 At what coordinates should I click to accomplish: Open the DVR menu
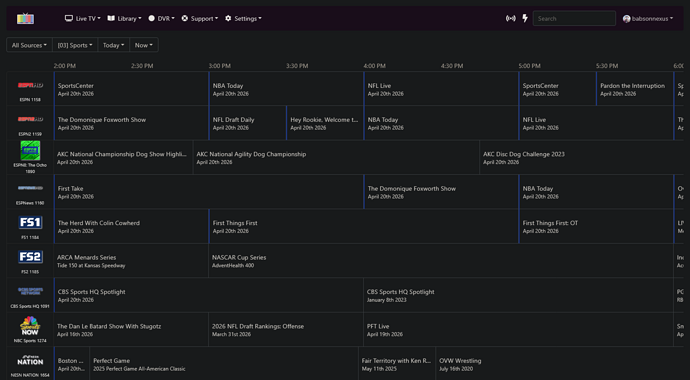pos(161,18)
